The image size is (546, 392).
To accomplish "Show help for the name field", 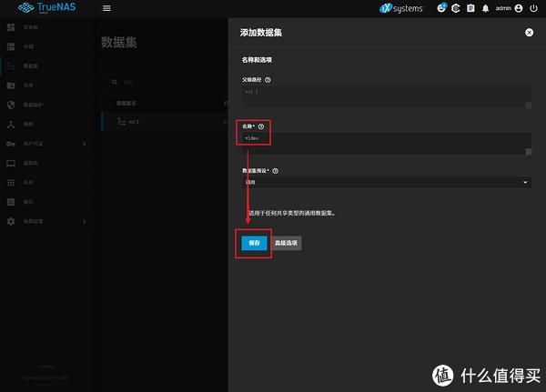I will pos(261,126).
